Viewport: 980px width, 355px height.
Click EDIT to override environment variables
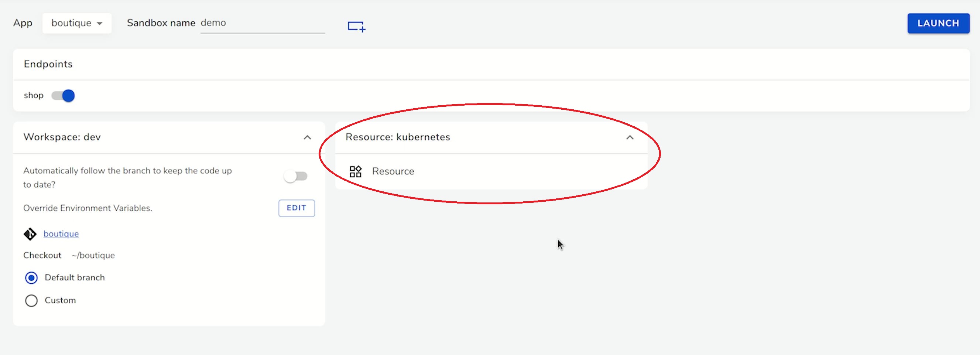point(297,208)
